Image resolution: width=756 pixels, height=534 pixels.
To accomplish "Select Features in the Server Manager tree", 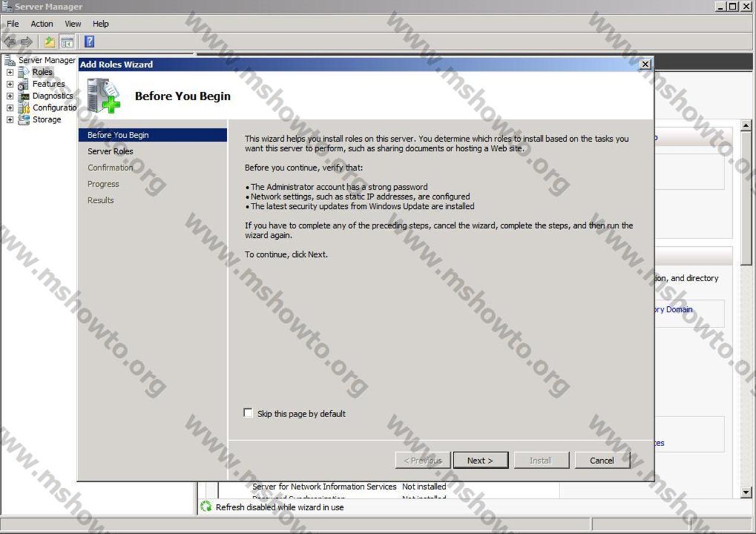I will coord(49,84).
